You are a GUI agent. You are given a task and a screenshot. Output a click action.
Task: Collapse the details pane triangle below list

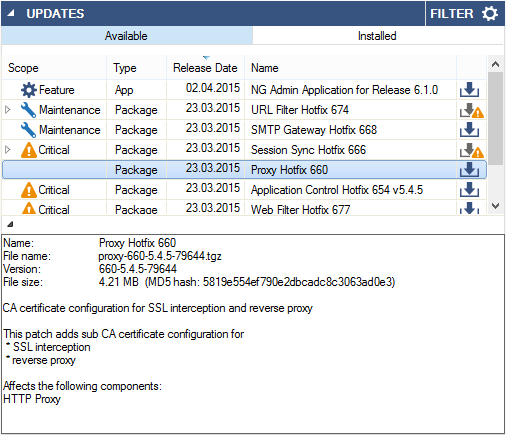click(10, 224)
